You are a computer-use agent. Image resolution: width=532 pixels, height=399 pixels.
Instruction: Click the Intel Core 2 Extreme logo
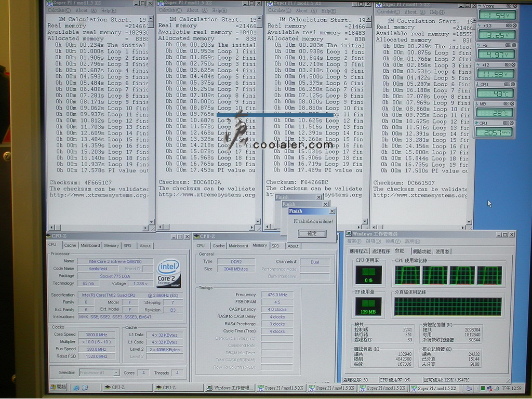coord(169,274)
